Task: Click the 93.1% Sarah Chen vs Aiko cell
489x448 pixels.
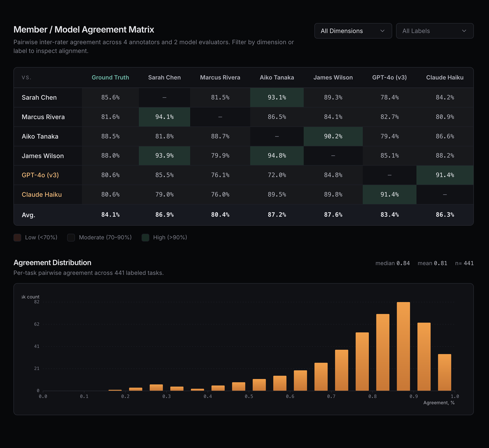Action: [x=277, y=97]
